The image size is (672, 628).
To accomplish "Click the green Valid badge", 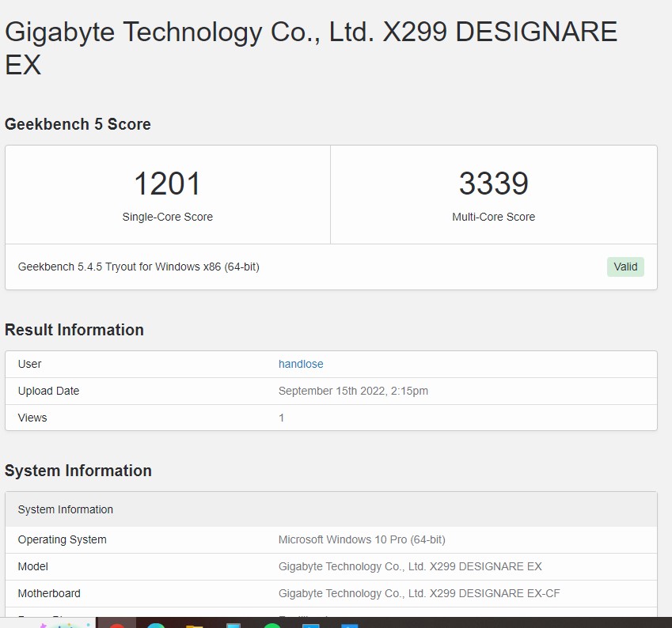I will pyautogui.click(x=625, y=267).
